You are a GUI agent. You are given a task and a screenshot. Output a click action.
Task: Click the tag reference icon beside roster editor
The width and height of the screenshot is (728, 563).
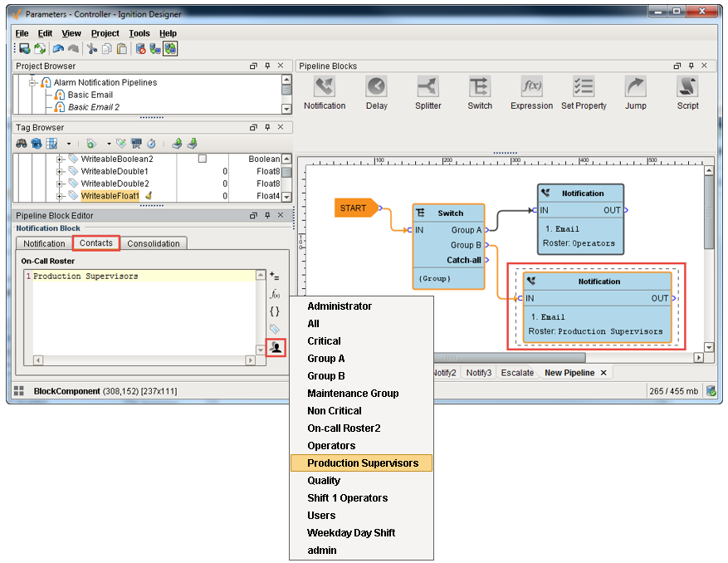click(275, 329)
